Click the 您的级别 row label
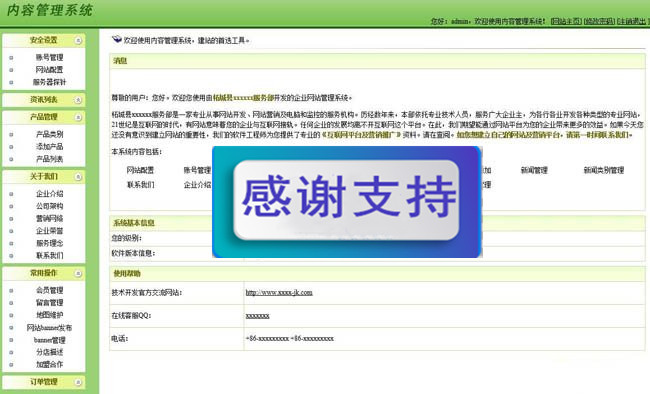The width and height of the screenshot is (650, 394). (x=126, y=238)
